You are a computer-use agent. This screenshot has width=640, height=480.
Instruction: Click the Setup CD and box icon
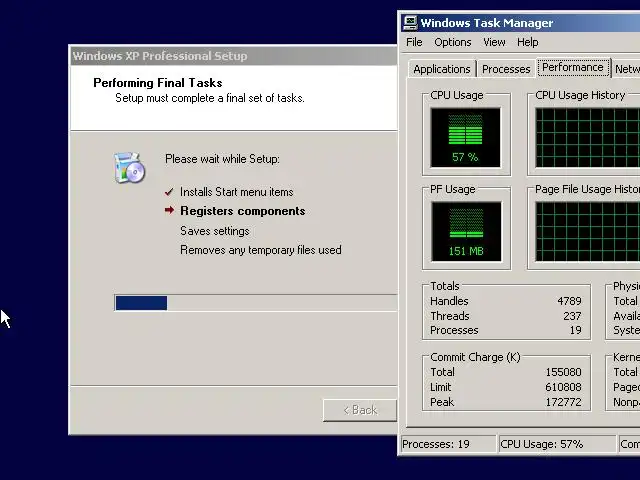pyautogui.click(x=129, y=167)
